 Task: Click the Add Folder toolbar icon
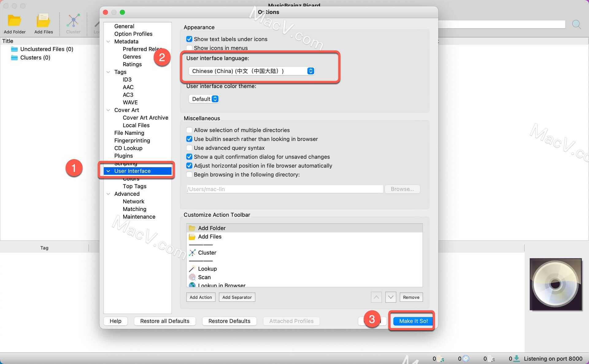click(x=14, y=21)
